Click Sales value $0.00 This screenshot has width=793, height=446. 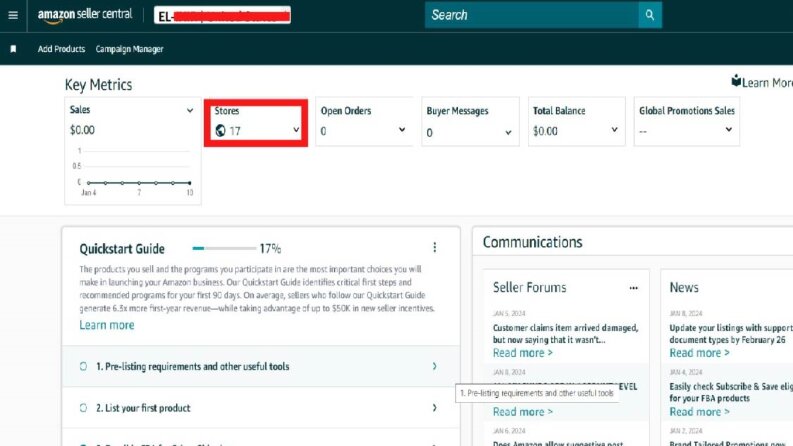pos(82,130)
